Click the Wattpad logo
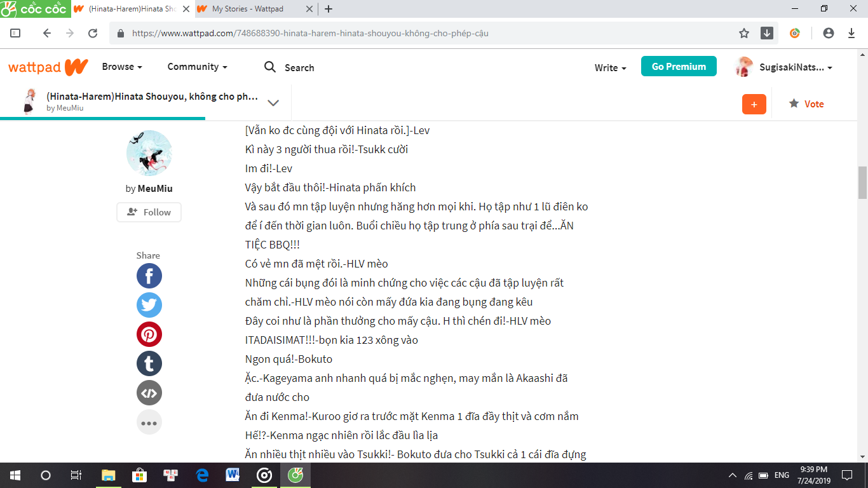Screen dimensions: 868x488 tap(48, 67)
